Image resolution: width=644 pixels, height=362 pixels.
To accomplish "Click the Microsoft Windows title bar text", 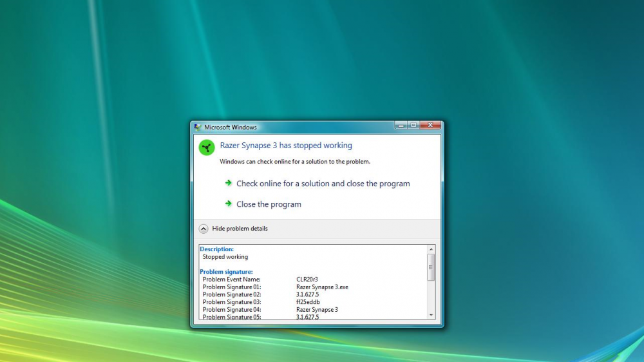I will [x=231, y=128].
